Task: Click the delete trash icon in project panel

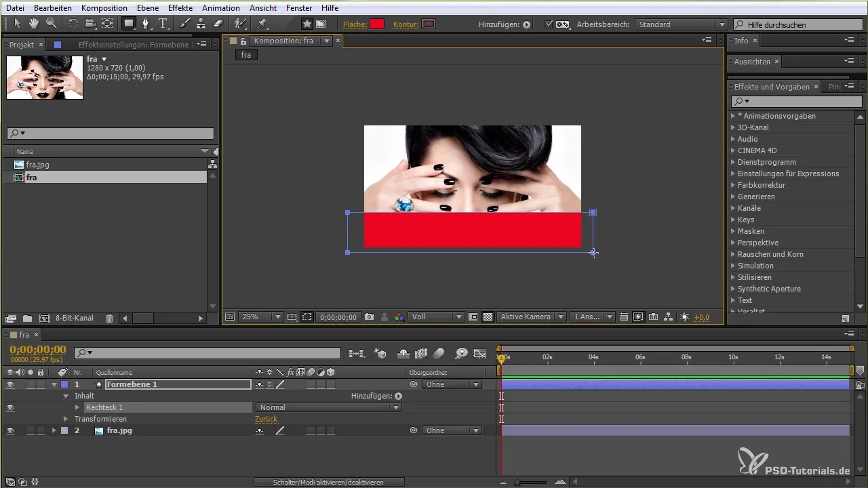Action: click(x=109, y=318)
